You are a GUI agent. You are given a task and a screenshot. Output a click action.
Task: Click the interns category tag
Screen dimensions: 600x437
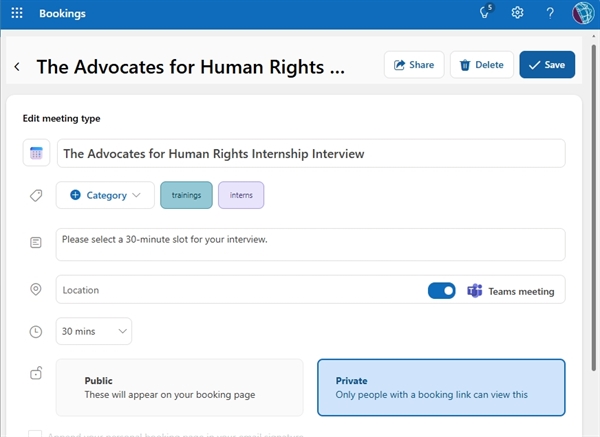point(241,195)
